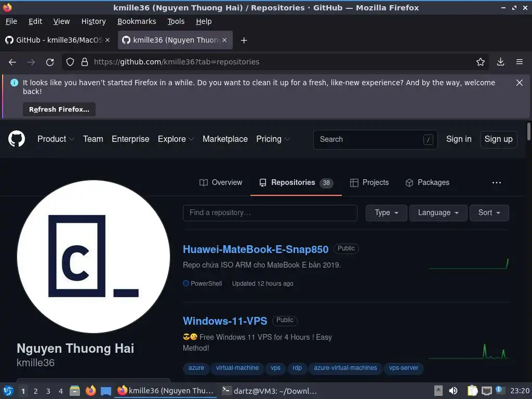Open the Sort dropdown
Viewport: 532px width, 399px height.
click(x=489, y=212)
